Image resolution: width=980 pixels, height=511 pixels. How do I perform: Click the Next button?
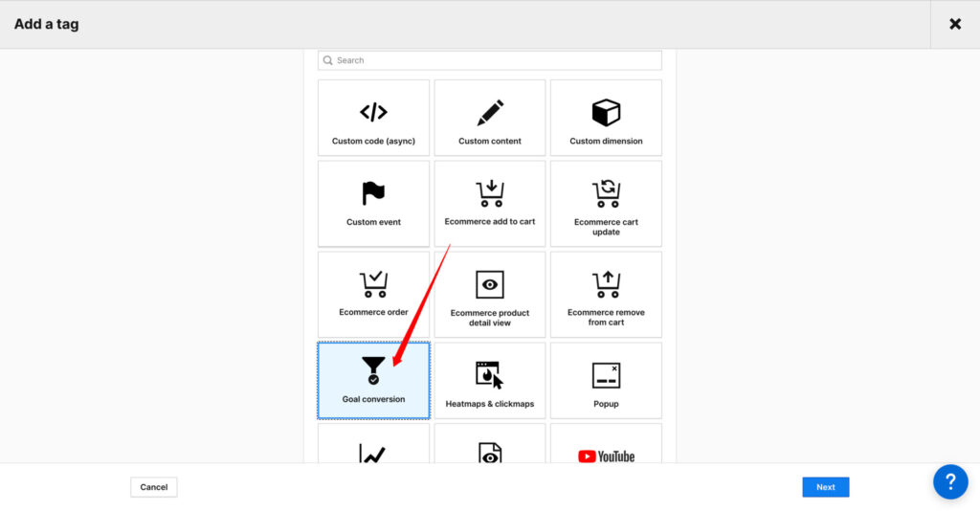pos(825,487)
